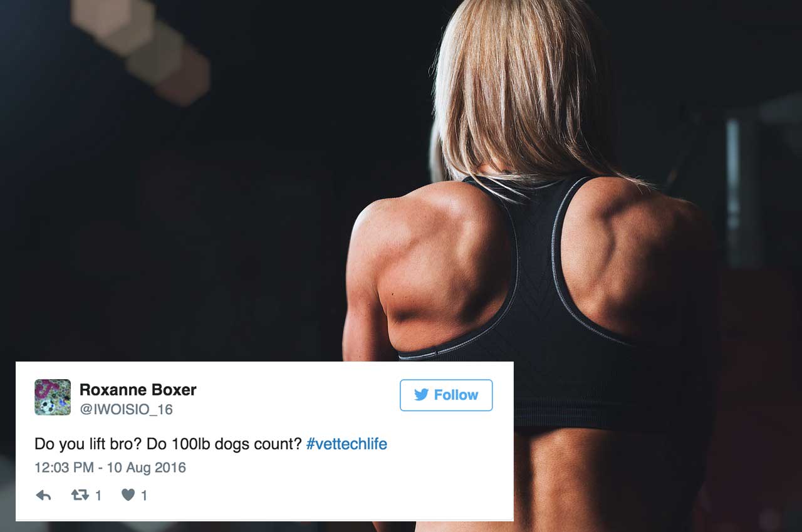This screenshot has height=532, width=802.
Task: Open Roxanne Boxer's profile avatar
Action: click(x=53, y=397)
